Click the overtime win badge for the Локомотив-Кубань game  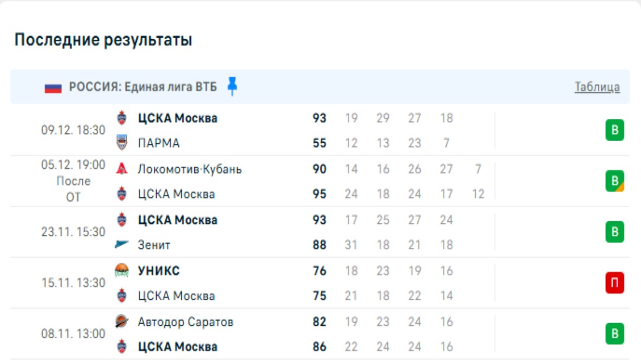pyautogui.click(x=614, y=181)
